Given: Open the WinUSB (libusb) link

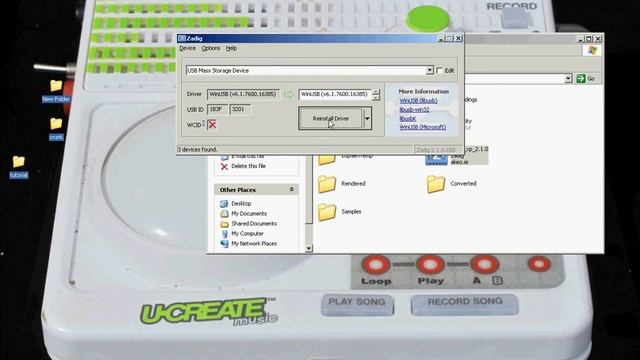Looking at the screenshot, I should point(418,101).
